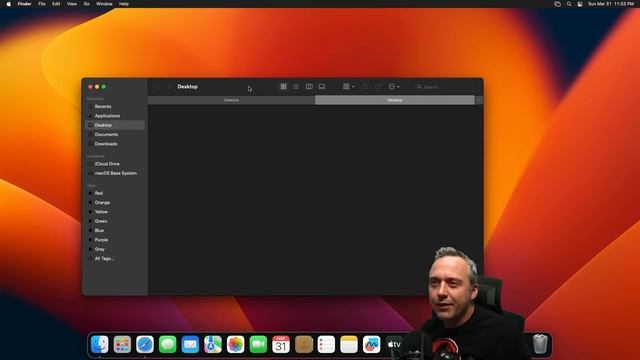Screen dimensions: 640x360
Task: Select Desktop in the sidebar
Action: 116,125
